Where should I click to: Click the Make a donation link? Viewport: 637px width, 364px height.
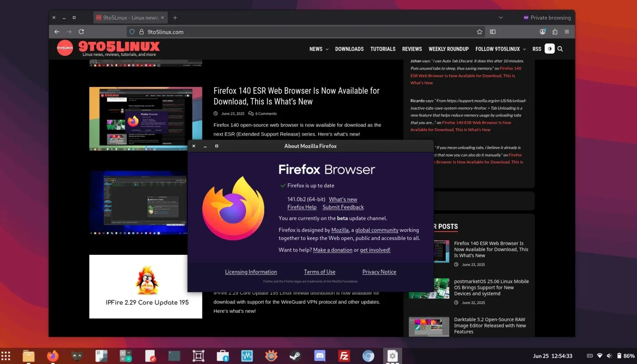333,250
